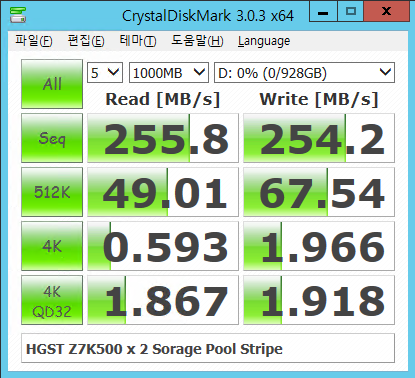This screenshot has width=415, height=378.
Task: Start the 4K QD32 benchmark test
Action: (x=52, y=300)
